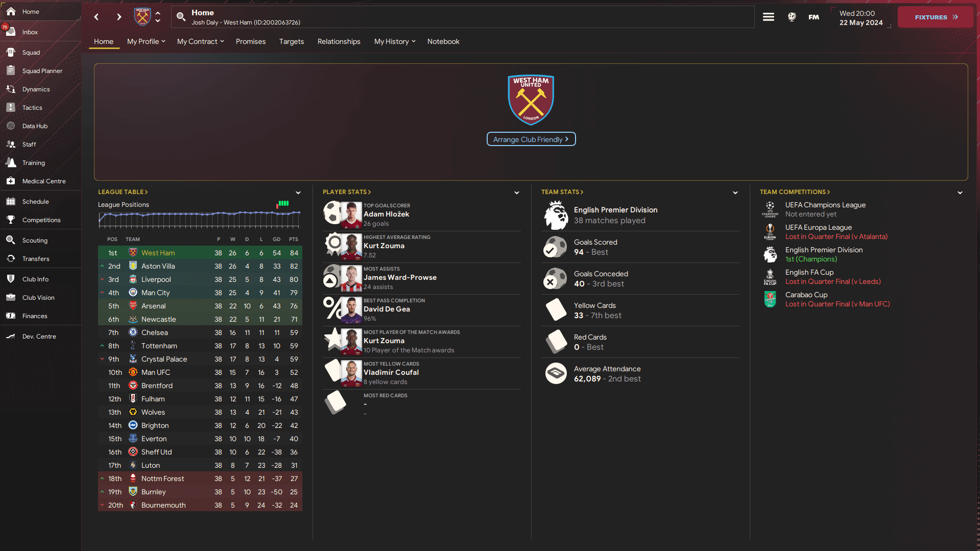Image resolution: width=980 pixels, height=551 pixels.
Task: Click Arrange Club Friendly button
Action: (x=531, y=139)
